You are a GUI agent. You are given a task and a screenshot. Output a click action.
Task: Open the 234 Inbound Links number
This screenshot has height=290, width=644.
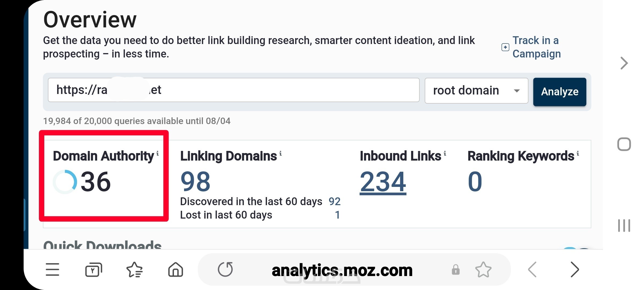click(383, 182)
